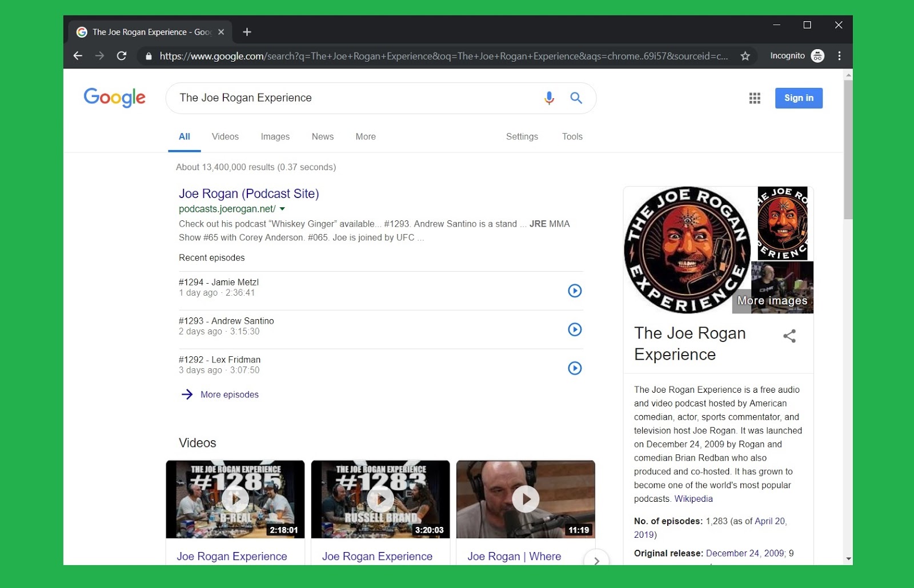Select the #1293 - Andrew Santino episode text
This screenshot has height=588, width=914.
tap(226, 321)
